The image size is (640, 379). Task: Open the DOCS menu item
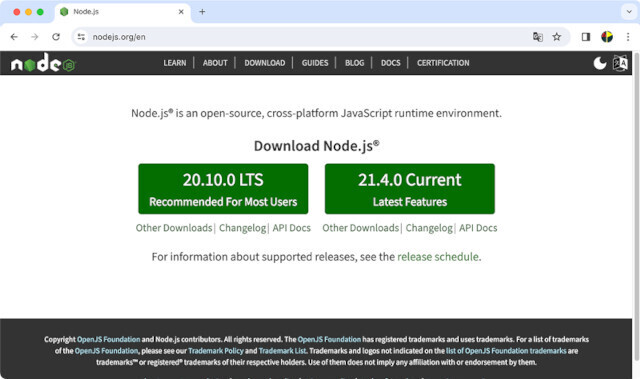coord(391,63)
